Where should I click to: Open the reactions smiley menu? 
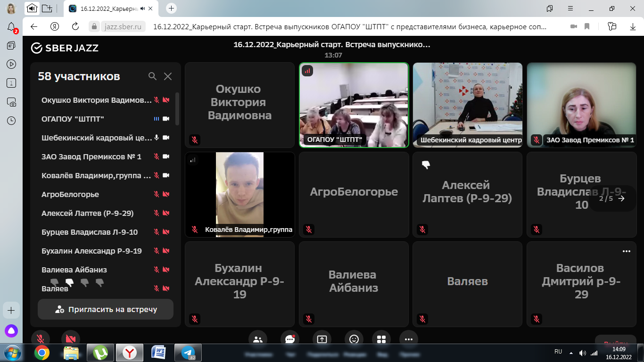(354, 339)
